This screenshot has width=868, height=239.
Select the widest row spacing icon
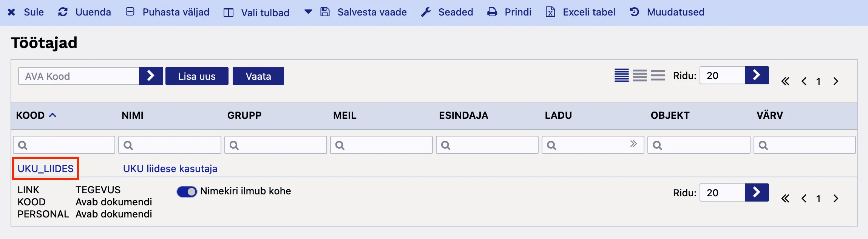658,76
